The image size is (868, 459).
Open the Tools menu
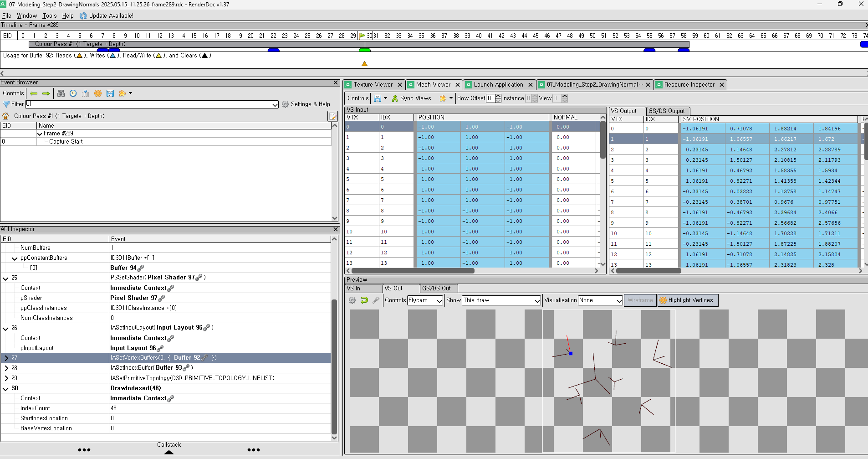[x=50, y=16]
